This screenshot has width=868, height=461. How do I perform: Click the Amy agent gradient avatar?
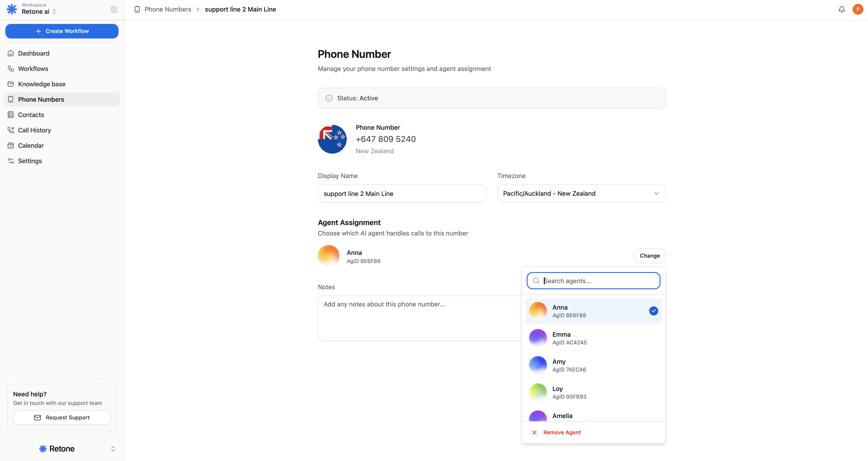pyautogui.click(x=538, y=365)
